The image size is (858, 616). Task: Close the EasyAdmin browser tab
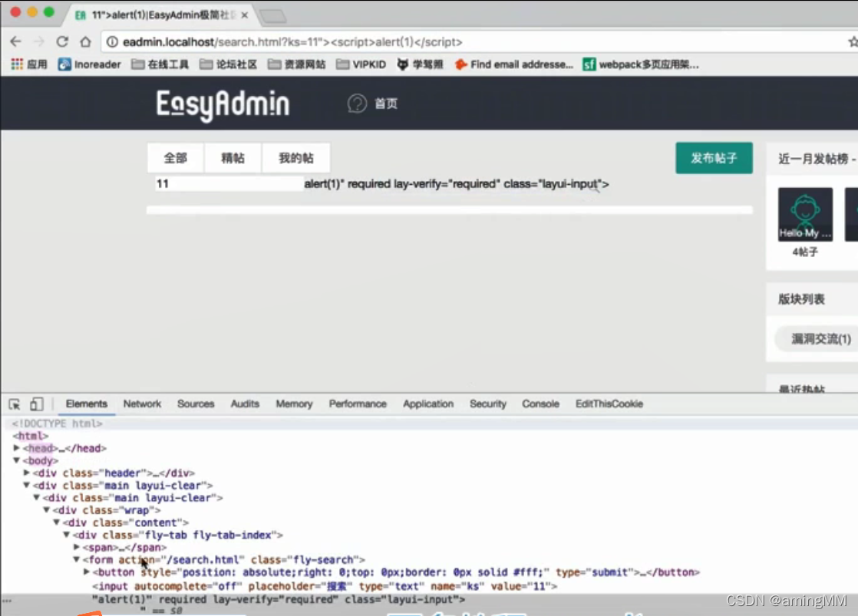pos(245,15)
